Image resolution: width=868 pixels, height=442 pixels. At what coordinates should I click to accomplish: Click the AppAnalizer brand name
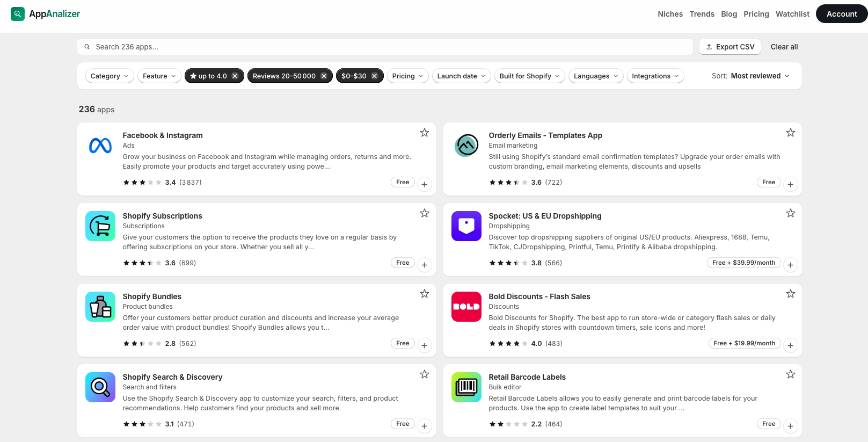pos(54,14)
